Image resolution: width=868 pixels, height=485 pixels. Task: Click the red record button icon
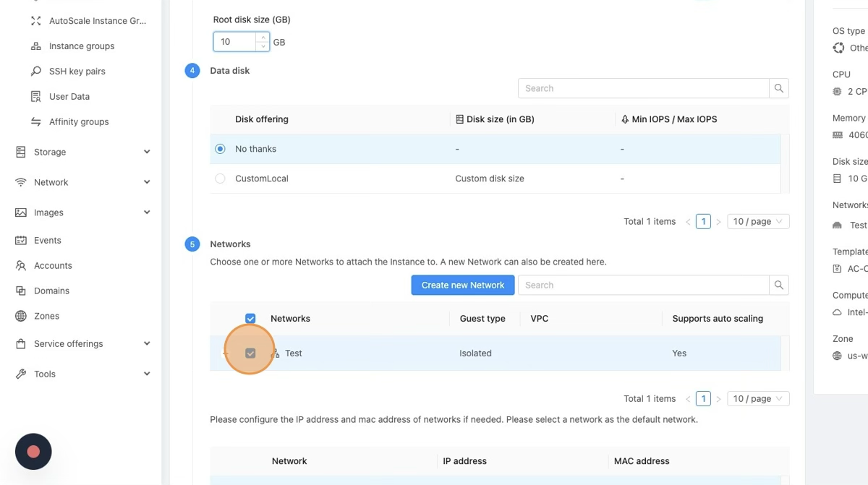click(33, 452)
